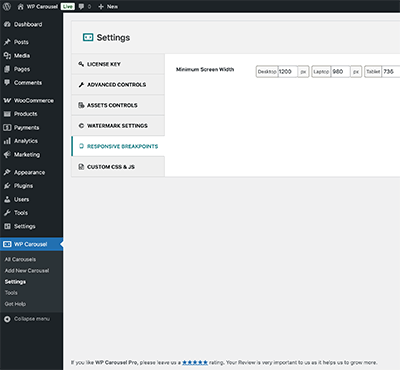400x370 pixels.
Task: Click the key icon beside License Key
Action: (81, 64)
